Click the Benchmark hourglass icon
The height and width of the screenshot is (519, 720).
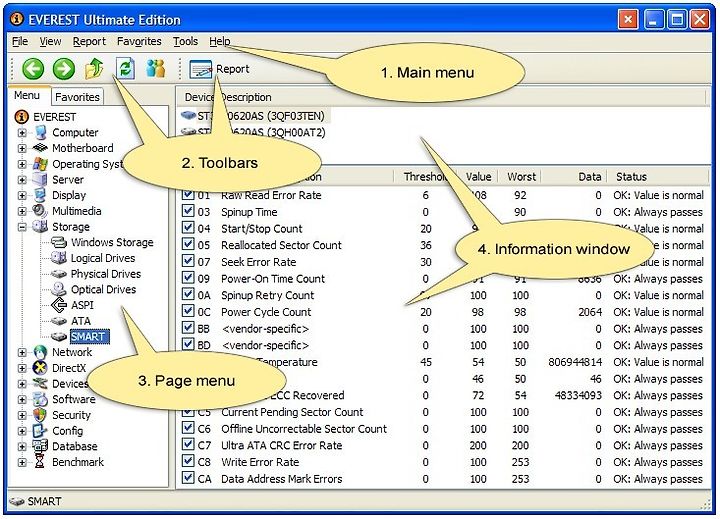pyautogui.click(x=40, y=462)
